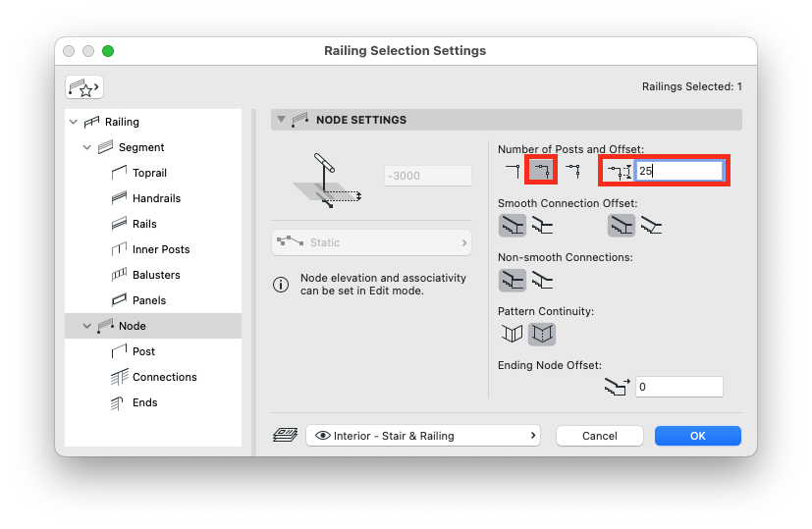812x529 pixels.
Task: Click the post offset distance icon
Action: point(619,172)
